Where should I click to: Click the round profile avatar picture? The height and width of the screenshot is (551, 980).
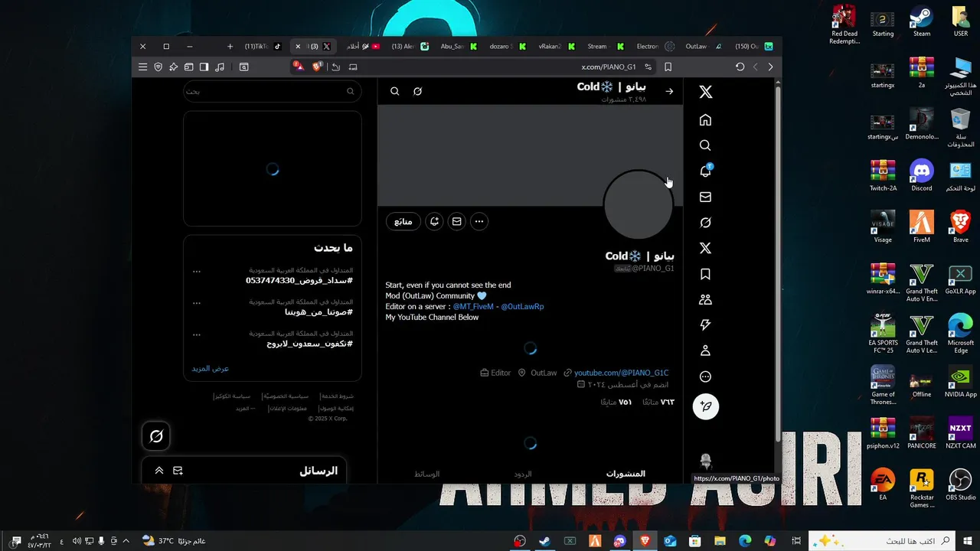point(638,205)
